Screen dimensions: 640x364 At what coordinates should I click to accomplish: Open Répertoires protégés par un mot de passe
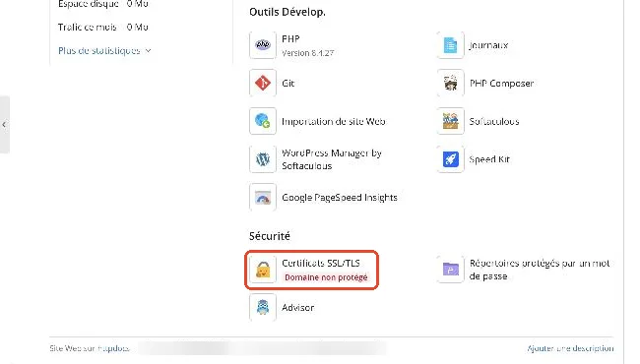540,270
